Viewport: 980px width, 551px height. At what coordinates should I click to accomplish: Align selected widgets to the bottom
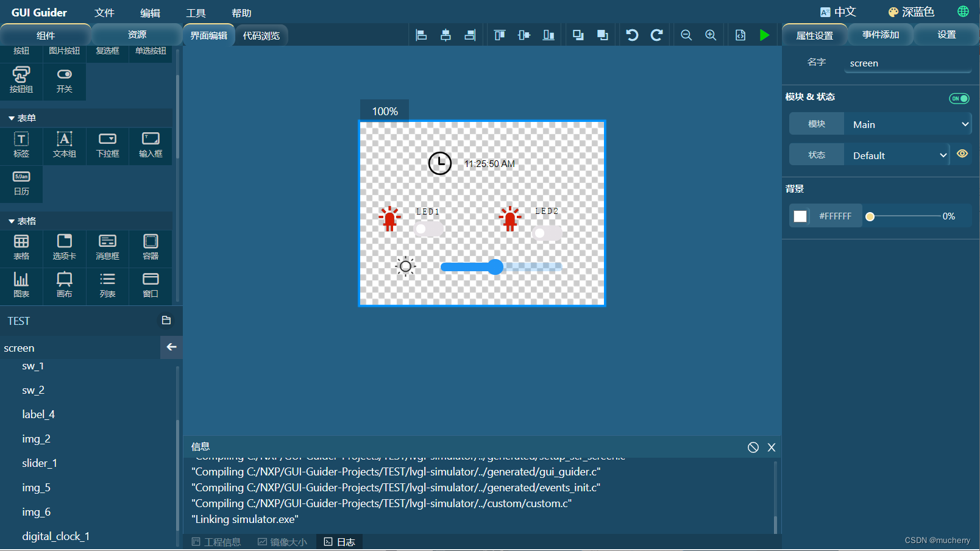pos(549,35)
